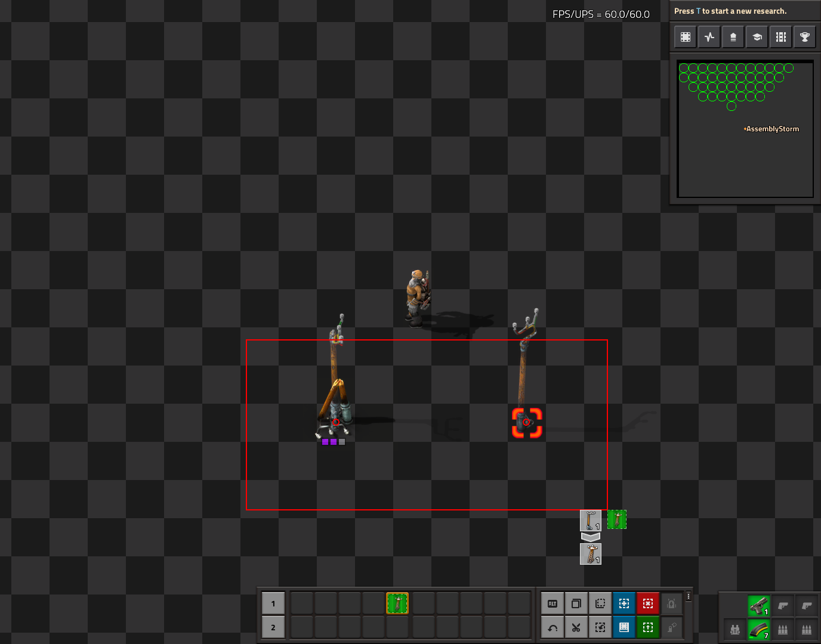Image resolution: width=821 pixels, height=644 pixels.
Task: Switch to quickbar row 1
Action: 273,603
